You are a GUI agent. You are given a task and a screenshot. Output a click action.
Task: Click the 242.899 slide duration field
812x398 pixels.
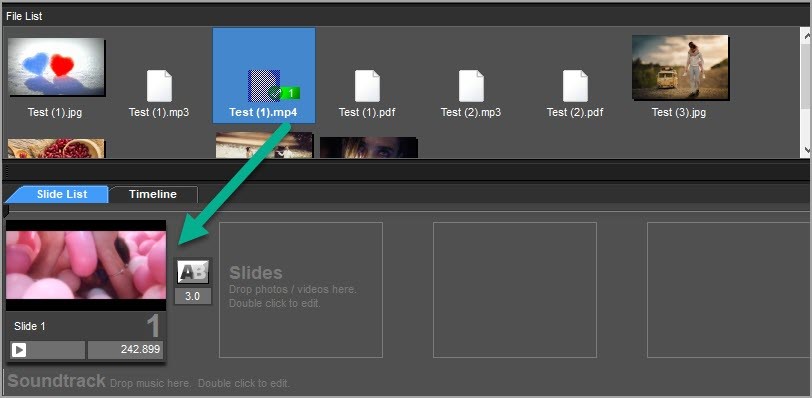click(x=125, y=349)
